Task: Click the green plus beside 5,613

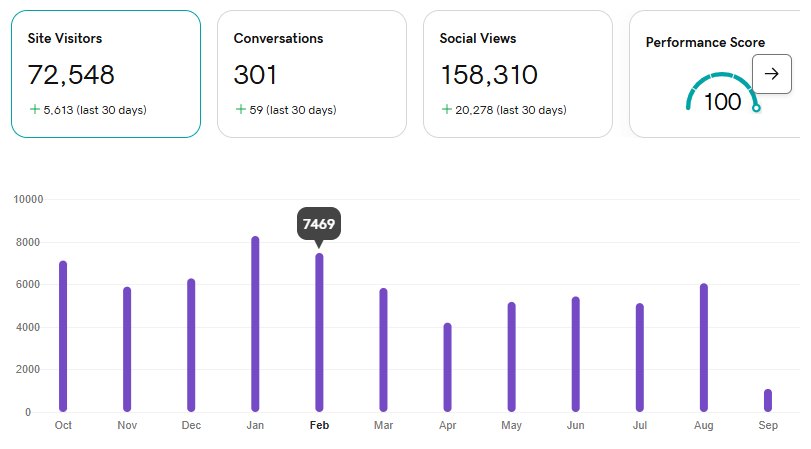Action: pyautogui.click(x=34, y=110)
